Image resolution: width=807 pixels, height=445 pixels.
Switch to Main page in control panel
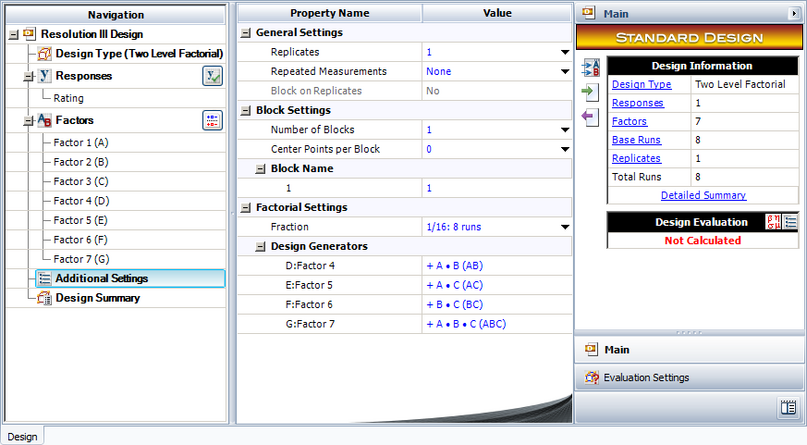pyautogui.click(x=689, y=349)
